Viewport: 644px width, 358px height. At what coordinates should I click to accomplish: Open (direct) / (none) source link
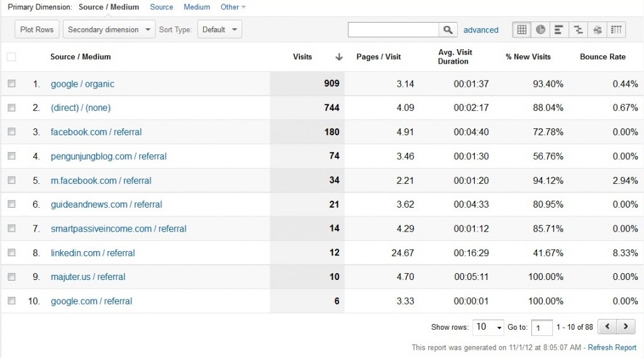click(x=80, y=108)
